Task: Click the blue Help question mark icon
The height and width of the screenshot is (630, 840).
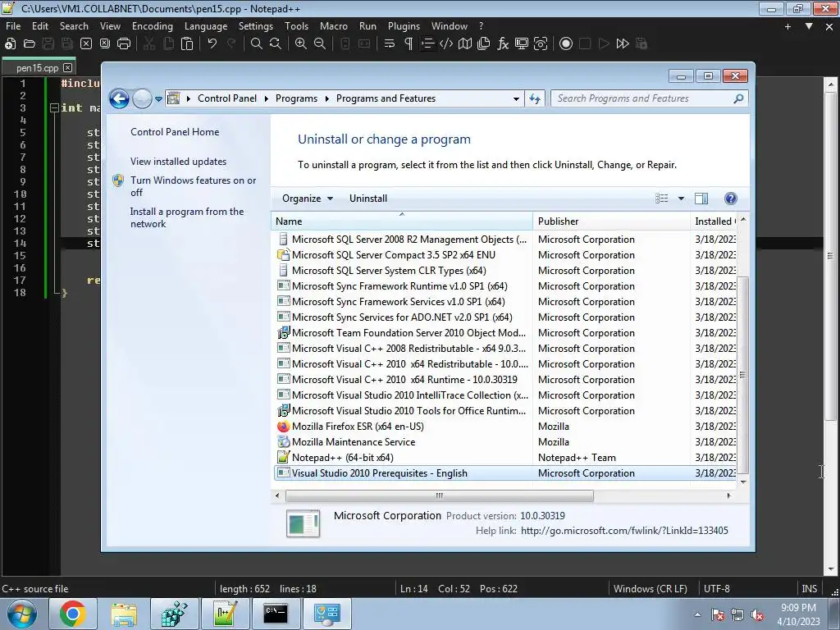Action: [730, 199]
